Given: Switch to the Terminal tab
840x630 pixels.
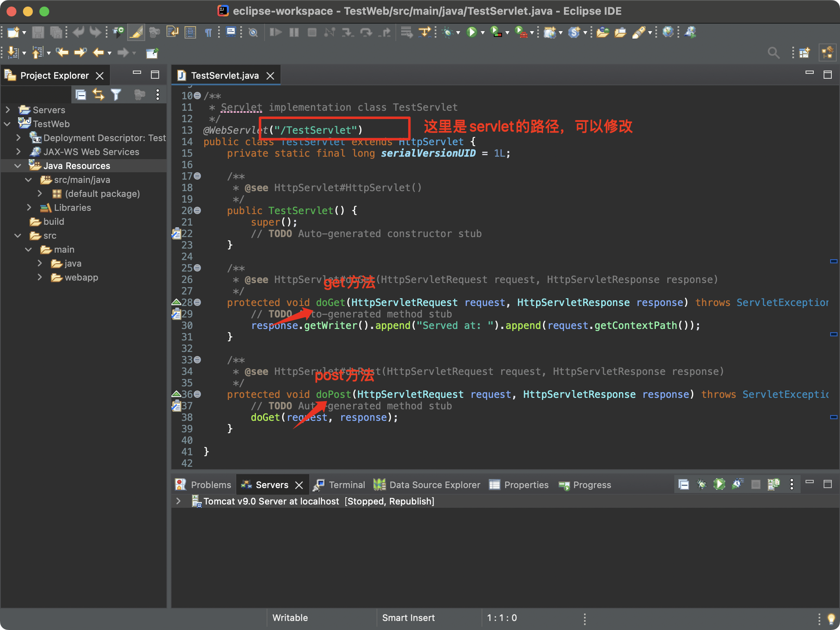Looking at the screenshot, I should point(339,485).
